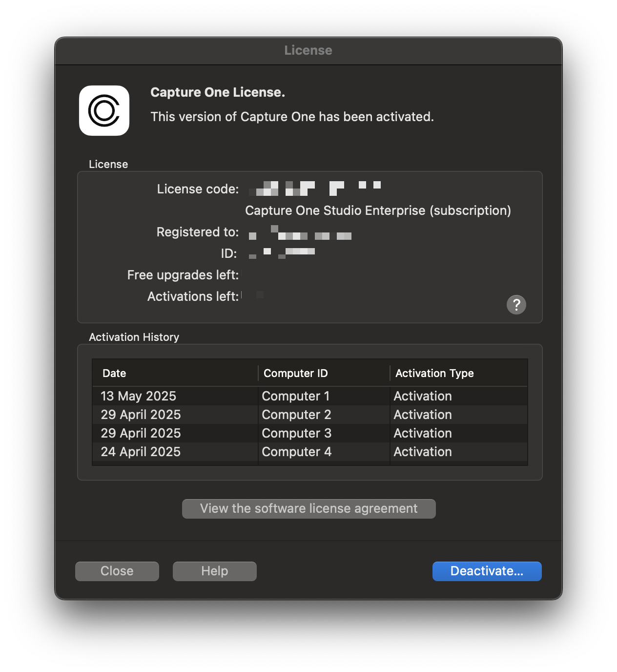View the software license agreement
Screen dimensions: 617x672
click(x=308, y=508)
